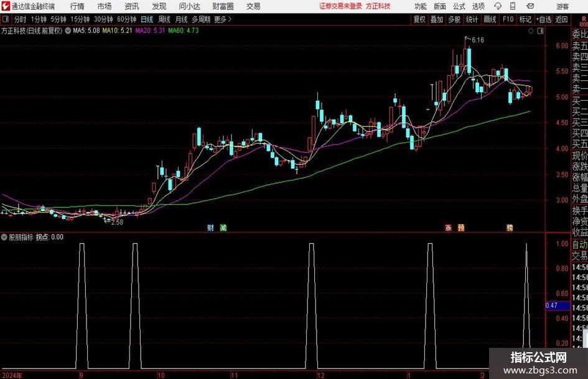Viewport: 588px width, 379px height.
Task: Switch to the 月线 monthly tab
Action: pyautogui.click(x=182, y=19)
